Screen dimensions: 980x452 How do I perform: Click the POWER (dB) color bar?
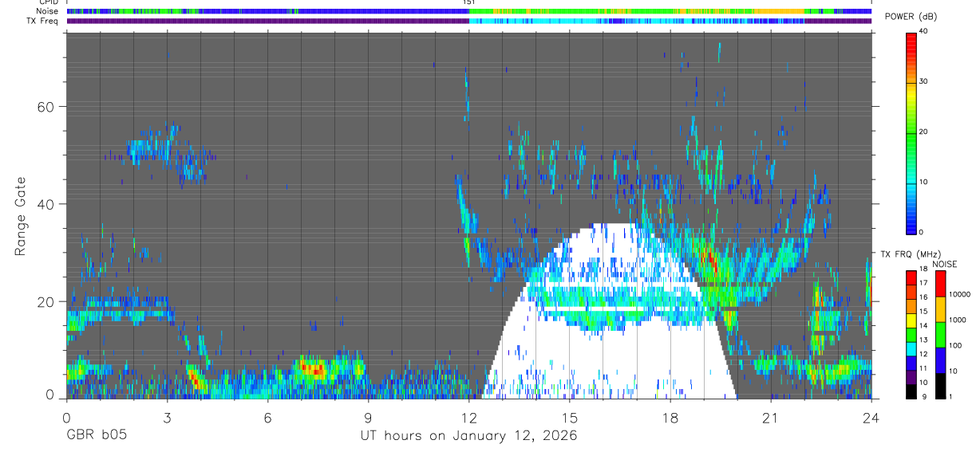pyautogui.click(x=911, y=132)
